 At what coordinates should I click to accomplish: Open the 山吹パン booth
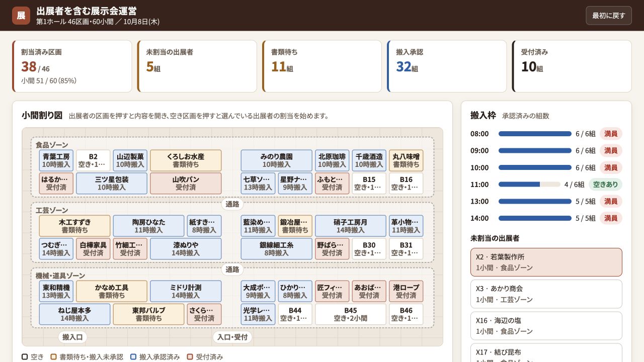tap(186, 184)
